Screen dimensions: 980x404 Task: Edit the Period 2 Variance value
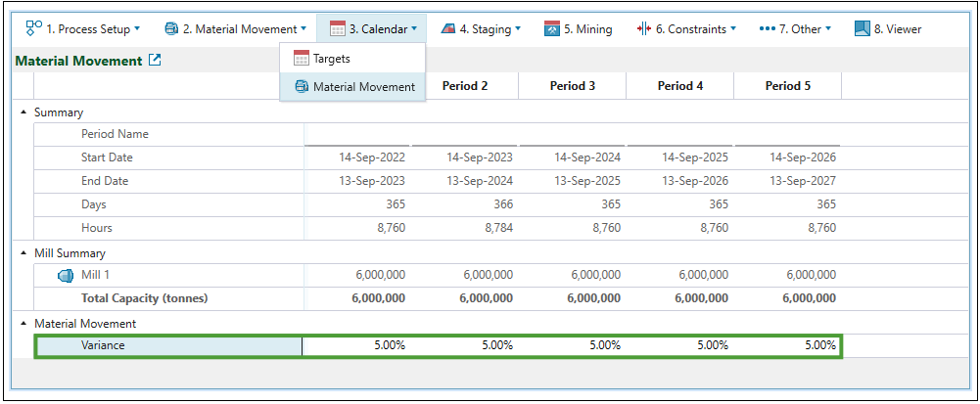pos(465,345)
